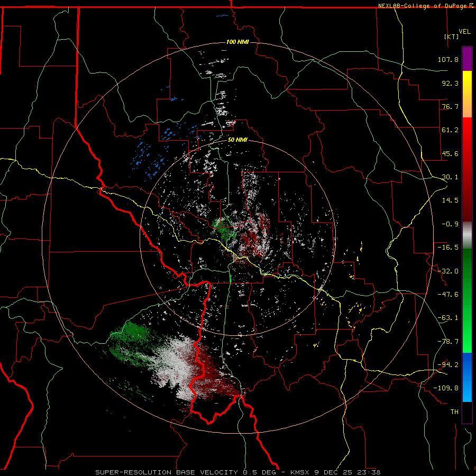This screenshot has height=476, width=476.
Task: Select the 45.6 legend value
Action: 450,153
